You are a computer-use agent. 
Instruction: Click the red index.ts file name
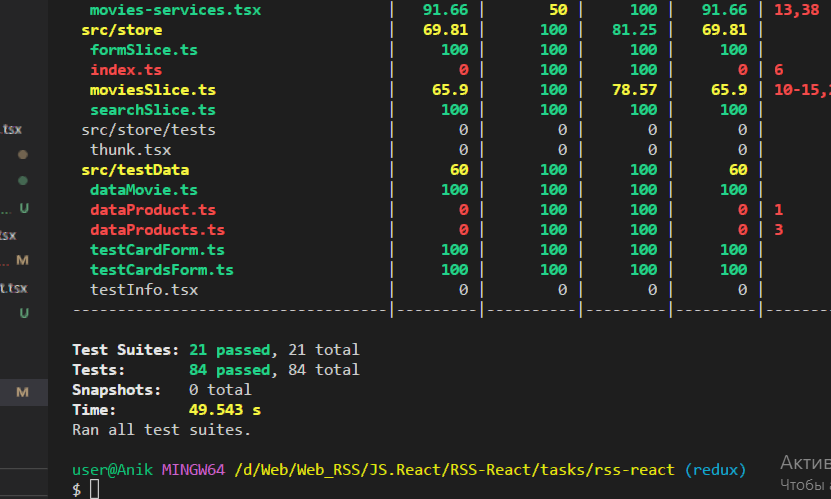[126, 70]
